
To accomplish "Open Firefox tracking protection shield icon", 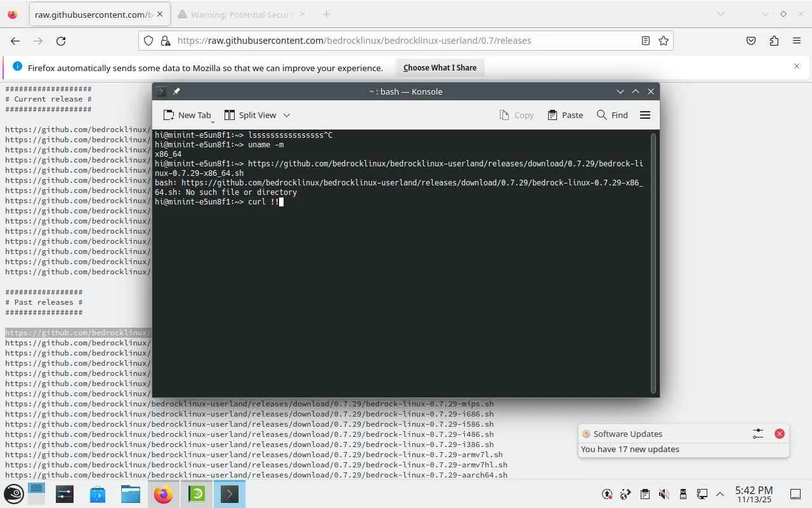I will click(148, 41).
